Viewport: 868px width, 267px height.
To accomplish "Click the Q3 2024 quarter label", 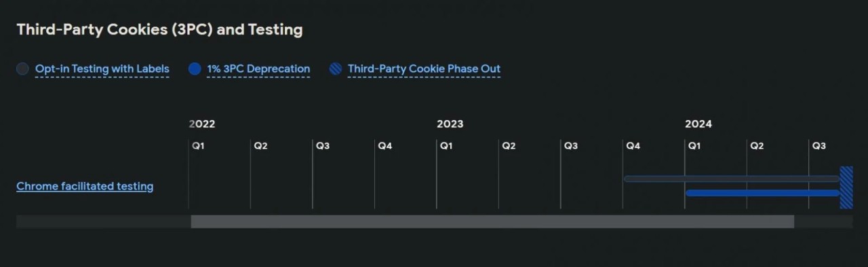I will [x=819, y=146].
